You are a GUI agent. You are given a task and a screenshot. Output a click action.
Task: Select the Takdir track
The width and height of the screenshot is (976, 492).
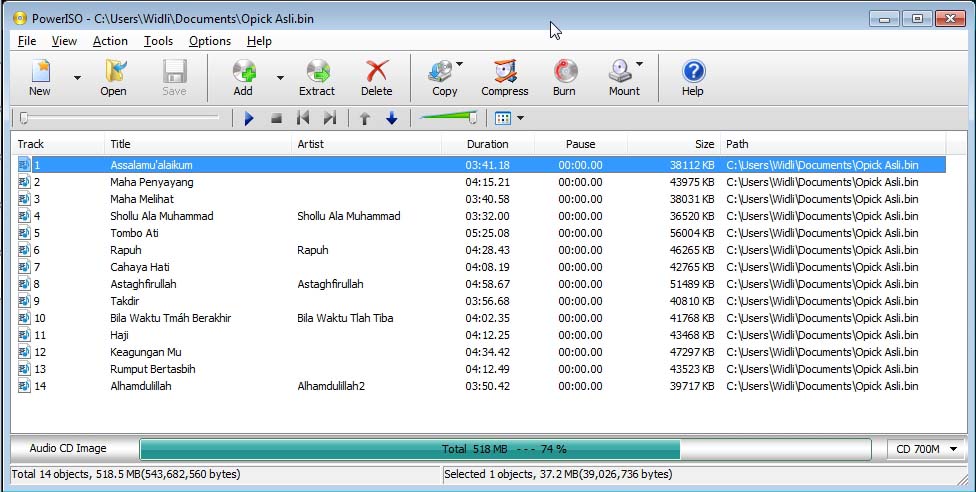coord(124,301)
